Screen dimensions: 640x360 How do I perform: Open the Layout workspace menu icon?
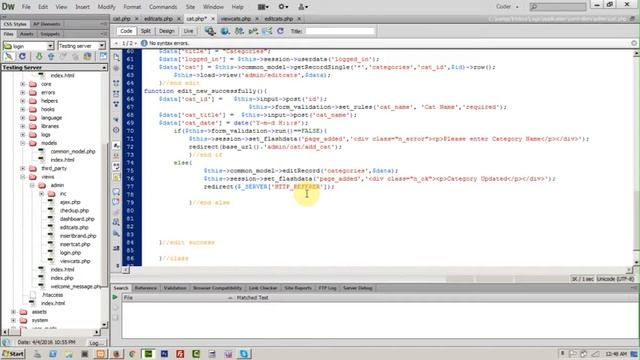[x=263, y=7]
